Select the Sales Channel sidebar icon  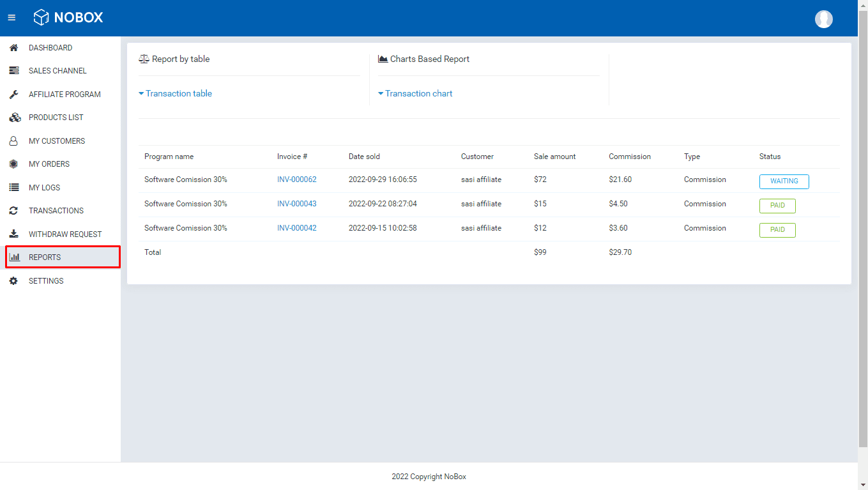tap(13, 70)
